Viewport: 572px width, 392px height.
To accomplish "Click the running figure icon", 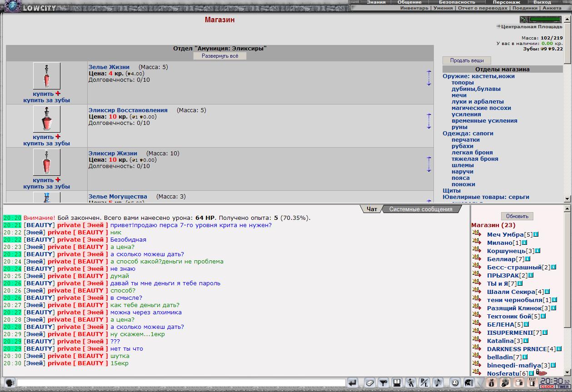I will (x=410, y=382).
